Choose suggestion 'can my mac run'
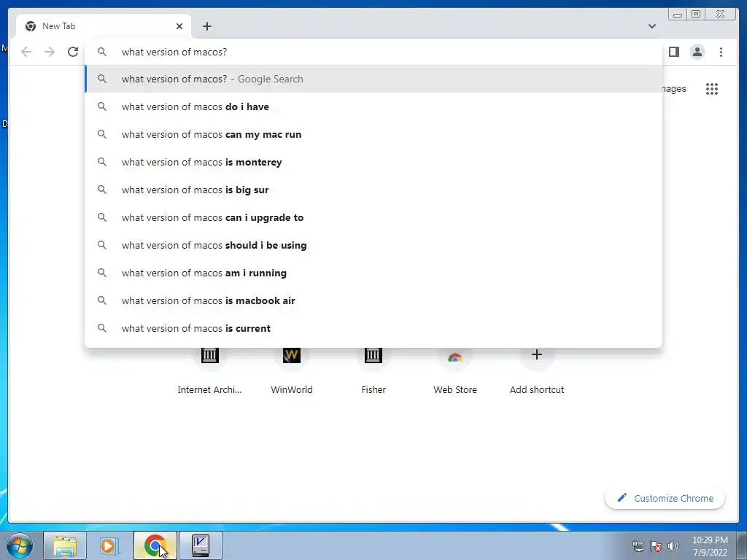Screen dimensions: 747x560 pos(373,134)
